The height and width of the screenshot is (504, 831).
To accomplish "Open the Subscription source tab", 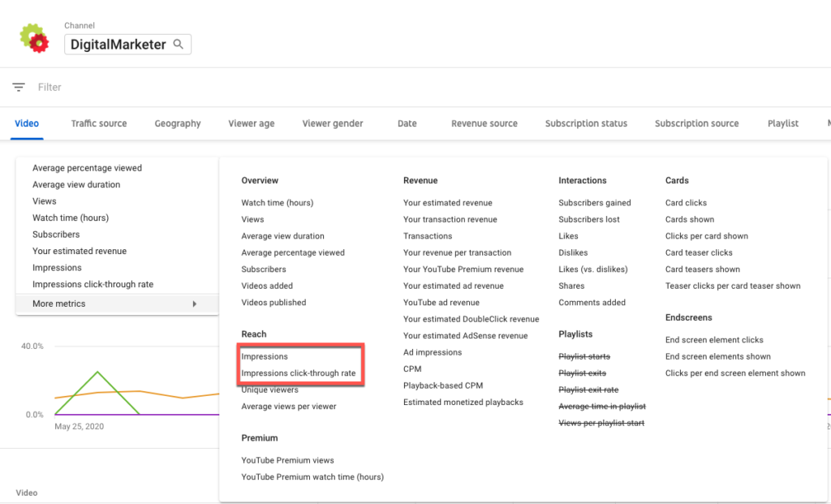I will (x=697, y=123).
